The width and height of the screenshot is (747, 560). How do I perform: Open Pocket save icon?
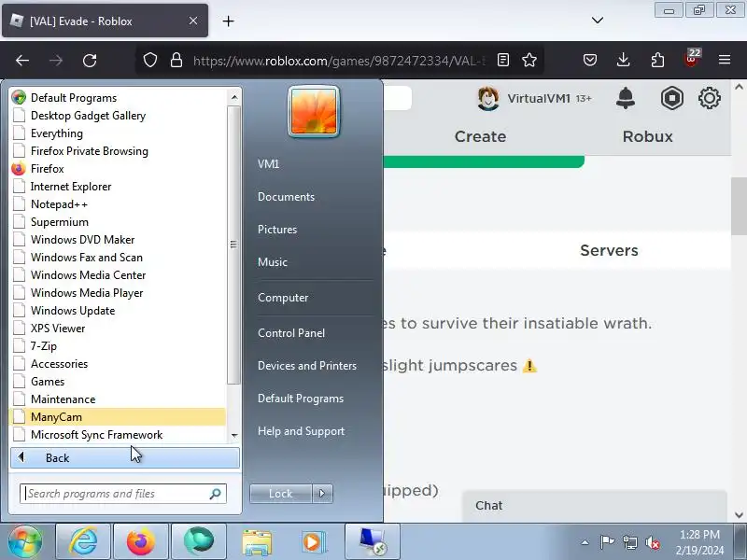590,60
